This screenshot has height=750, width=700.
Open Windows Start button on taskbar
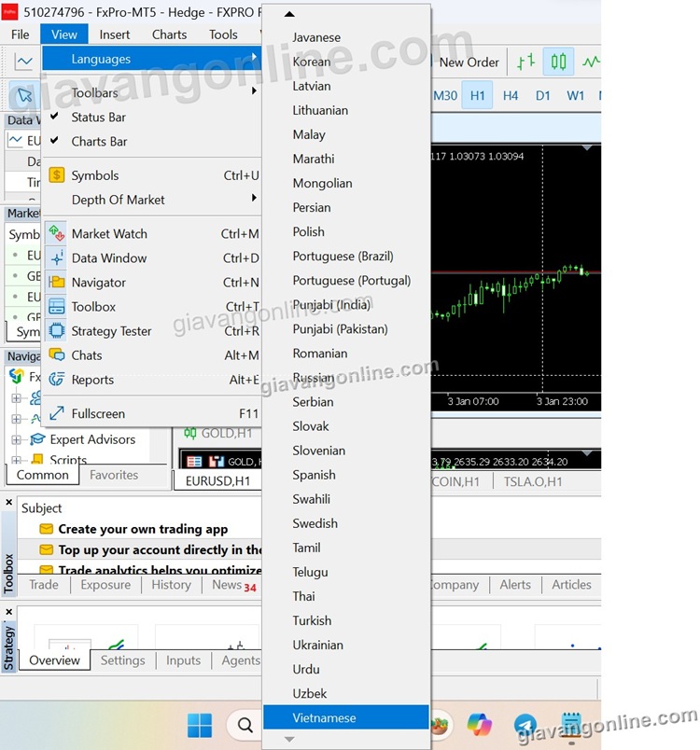point(199,725)
